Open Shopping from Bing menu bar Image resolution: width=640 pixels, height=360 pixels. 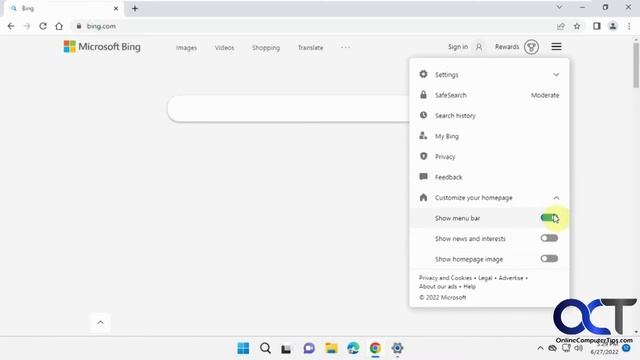266,48
